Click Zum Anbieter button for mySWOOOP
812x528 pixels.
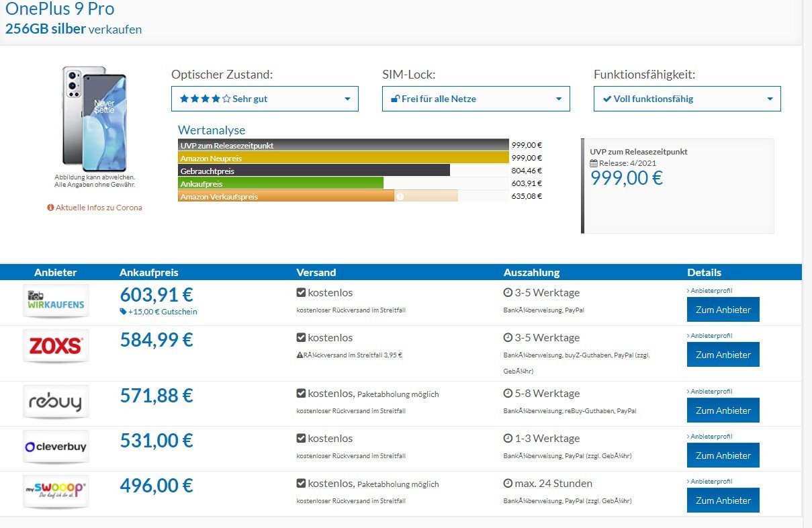723,500
